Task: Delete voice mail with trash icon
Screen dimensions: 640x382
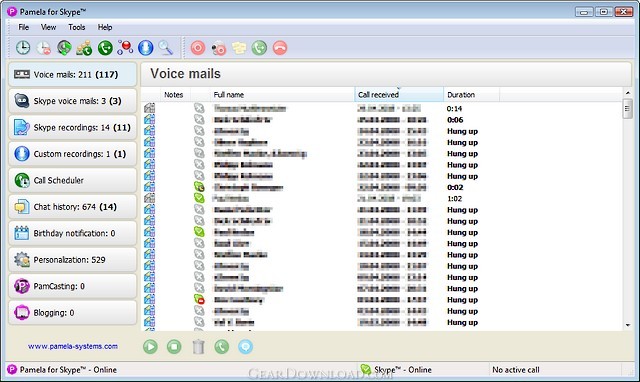Action: (x=198, y=347)
